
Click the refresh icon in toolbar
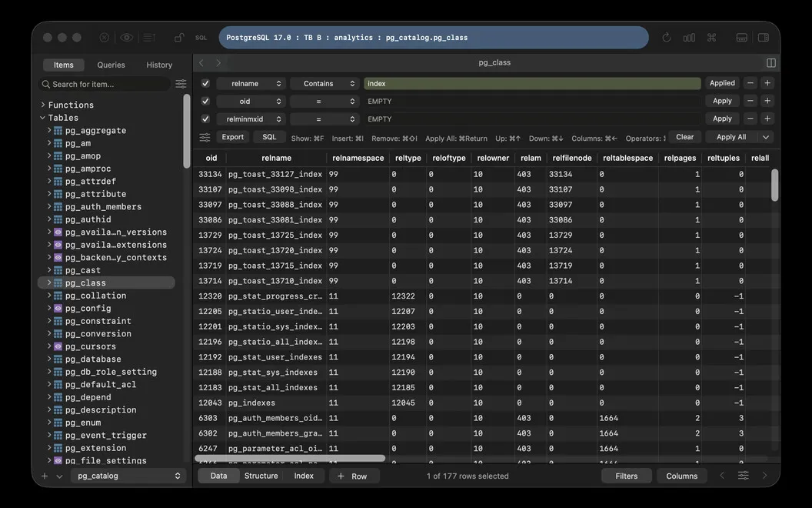(667, 37)
